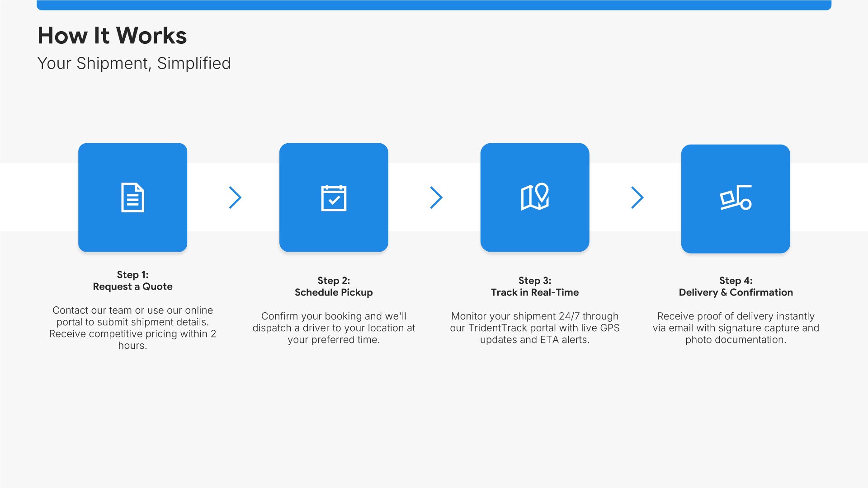Click 'Step 1: Request a Quote' heading
The image size is (868, 488).
(132, 281)
